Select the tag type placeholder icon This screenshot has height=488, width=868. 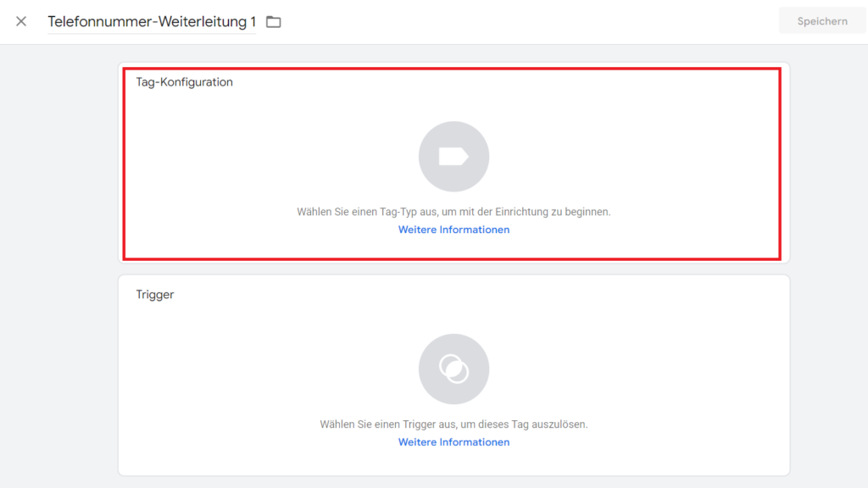[454, 157]
